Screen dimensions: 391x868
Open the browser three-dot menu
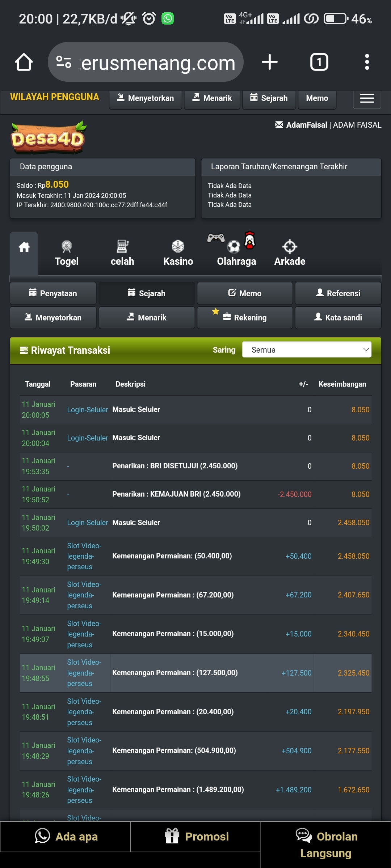(367, 62)
